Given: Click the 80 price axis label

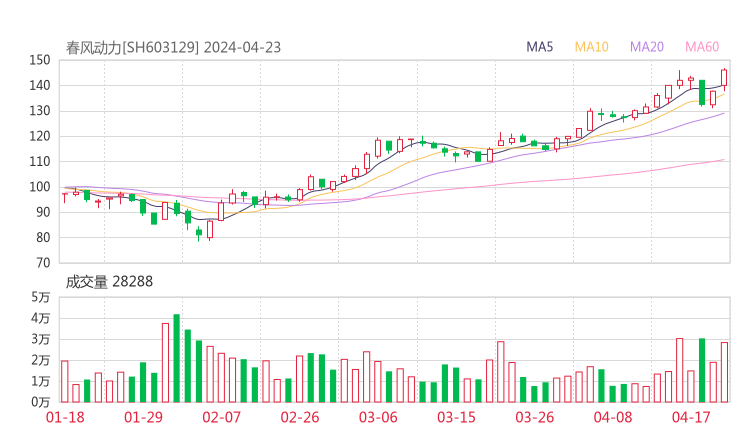Looking at the screenshot, I should [43, 238].
